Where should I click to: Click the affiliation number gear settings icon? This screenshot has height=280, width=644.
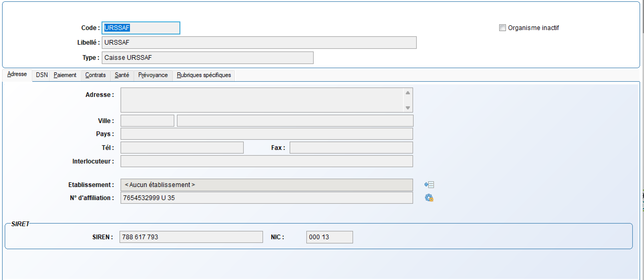(x=429, y=198)
